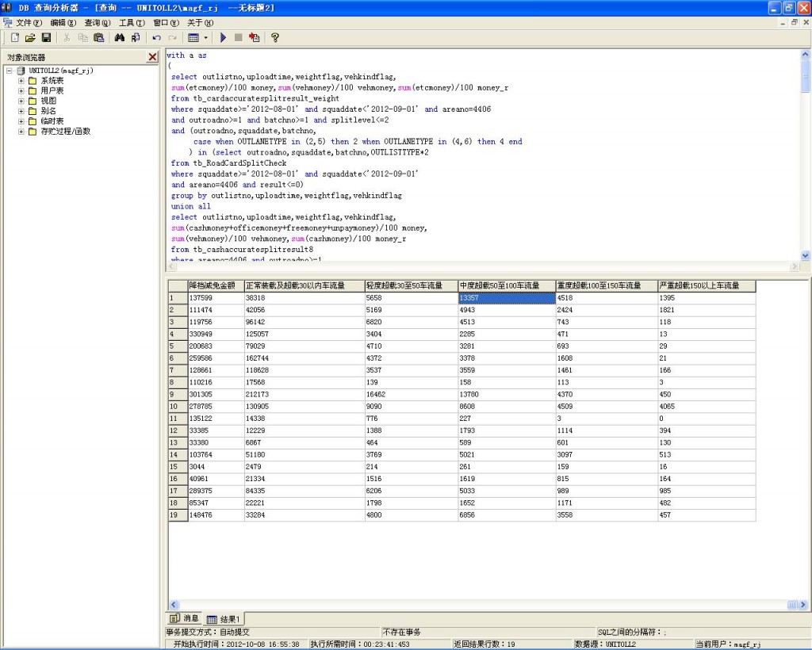The image size is (812, 650).
Task: Click the Open file folder icon
Action: (x=30, y=37)
